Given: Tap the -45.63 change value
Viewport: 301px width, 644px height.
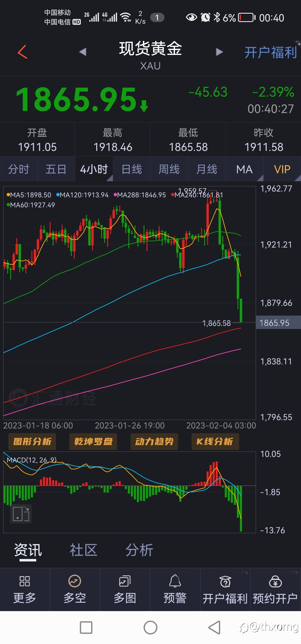Looking at the screenshot, I should pyautogui.click(x=208, y=92).
